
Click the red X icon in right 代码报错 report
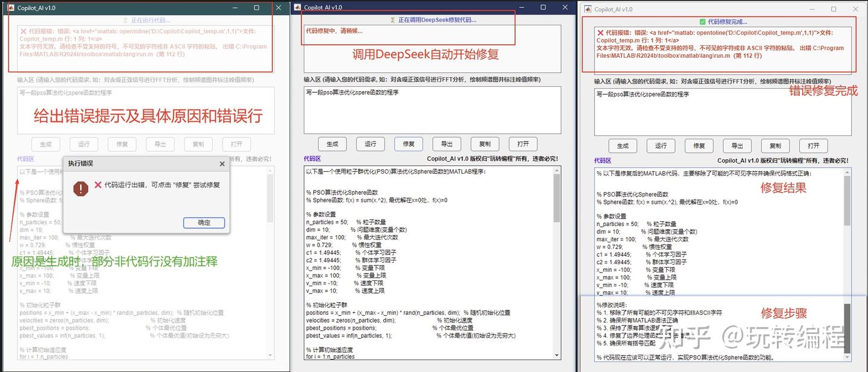(600, 33)
